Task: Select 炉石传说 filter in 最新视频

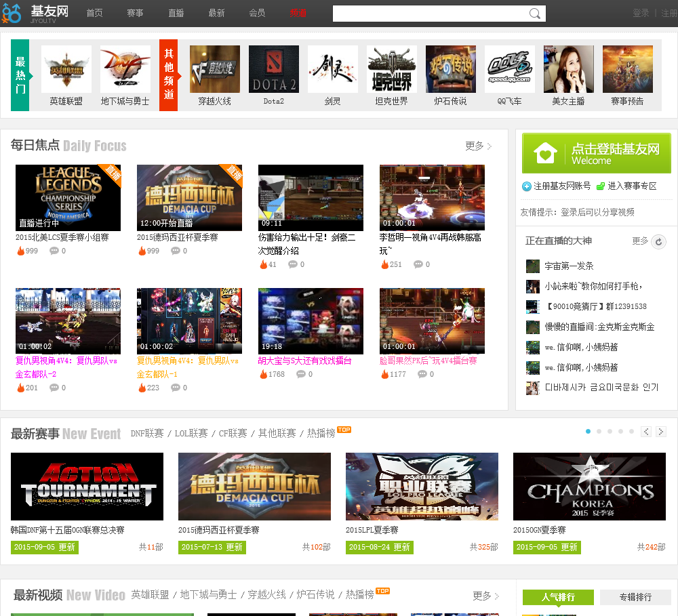Action: [315, 595]
